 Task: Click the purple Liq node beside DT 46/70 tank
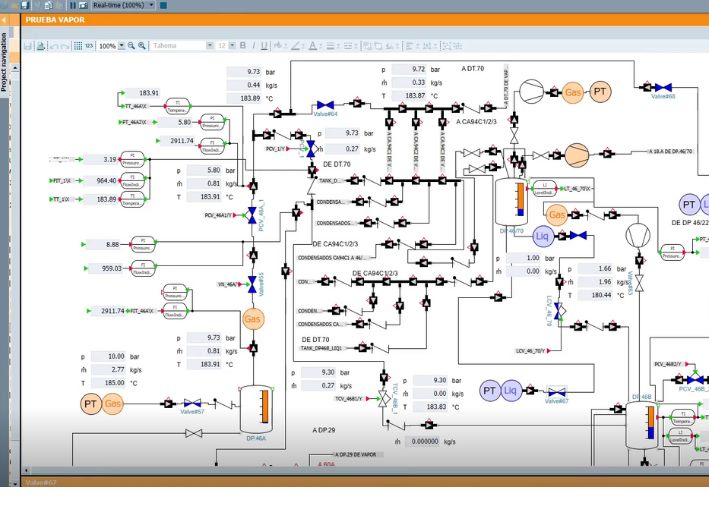click(543, 236)
